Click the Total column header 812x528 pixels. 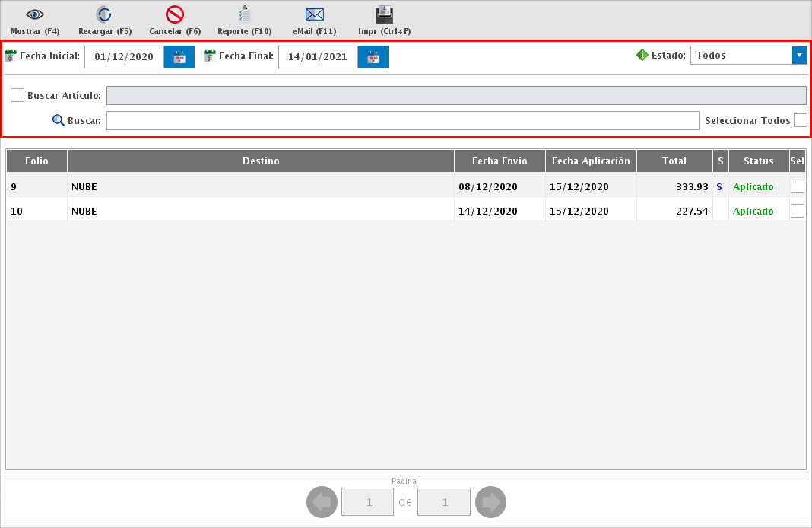674,161
